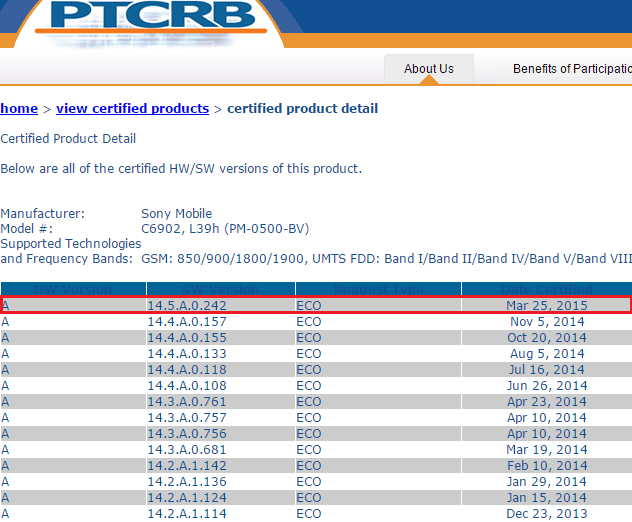This screenshot has height=522, width=632.
Task: Select SW version 14.4.A.0.155
Action: tap(187, 337)
